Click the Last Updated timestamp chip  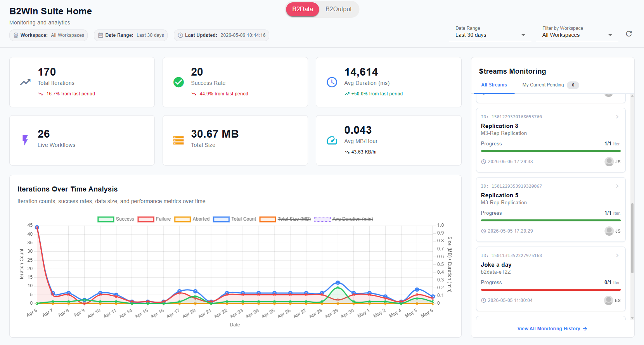221,35
